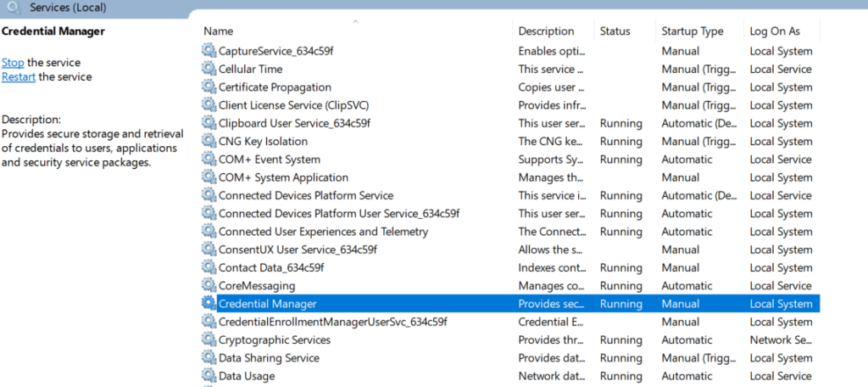Select Connected Devices Platform User Service_634c59f

(x=339, y=214)
